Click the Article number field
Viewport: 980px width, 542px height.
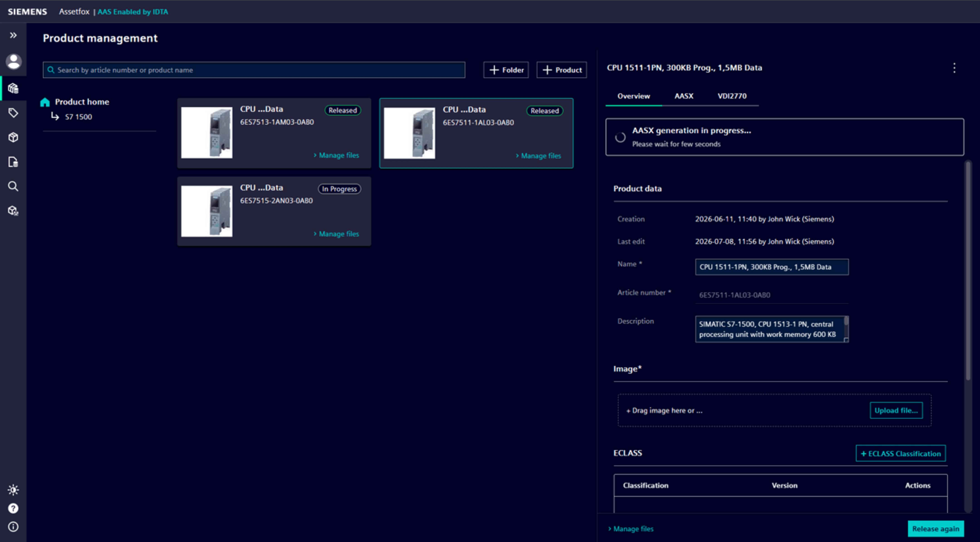(x=772, y=295)
